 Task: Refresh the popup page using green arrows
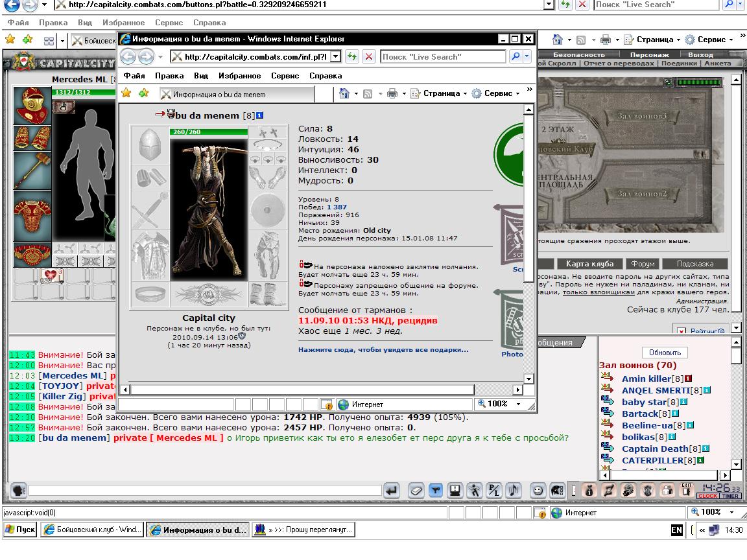(x=352, y=56)
